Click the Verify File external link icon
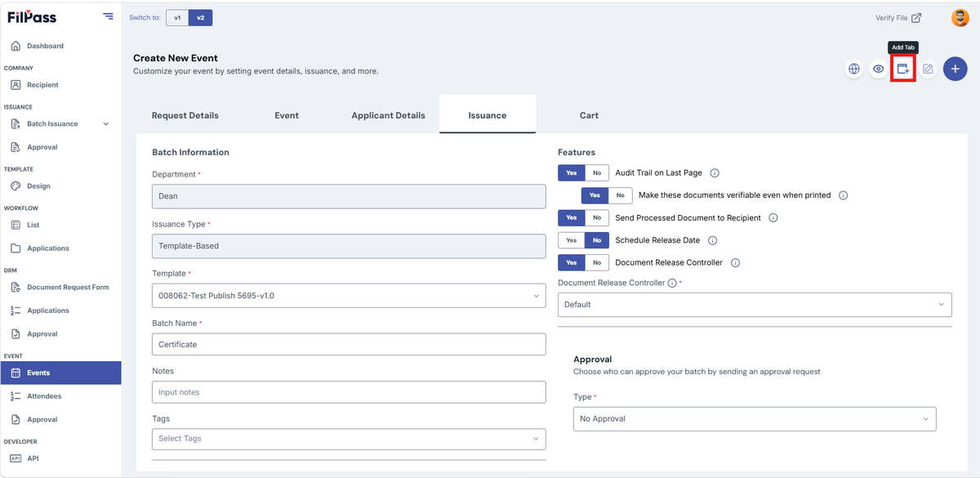This screenshot has height=478, width=980. [916, 18]
